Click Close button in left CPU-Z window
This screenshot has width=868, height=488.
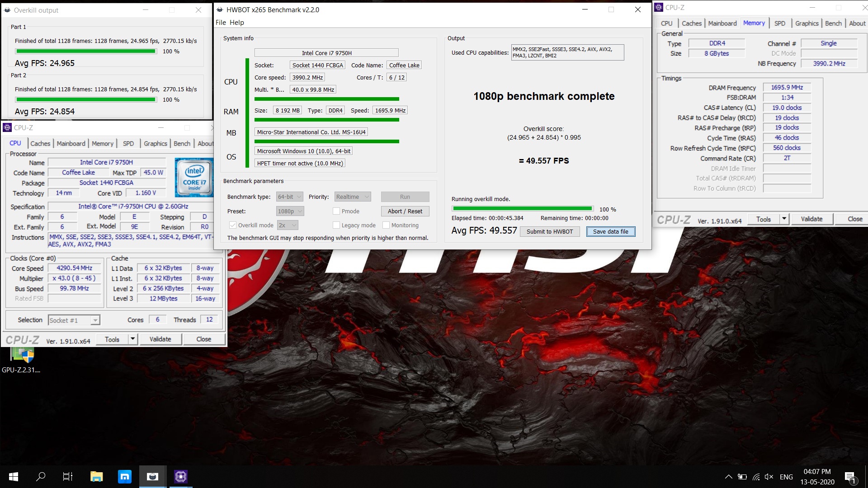[x=204, y=339]
